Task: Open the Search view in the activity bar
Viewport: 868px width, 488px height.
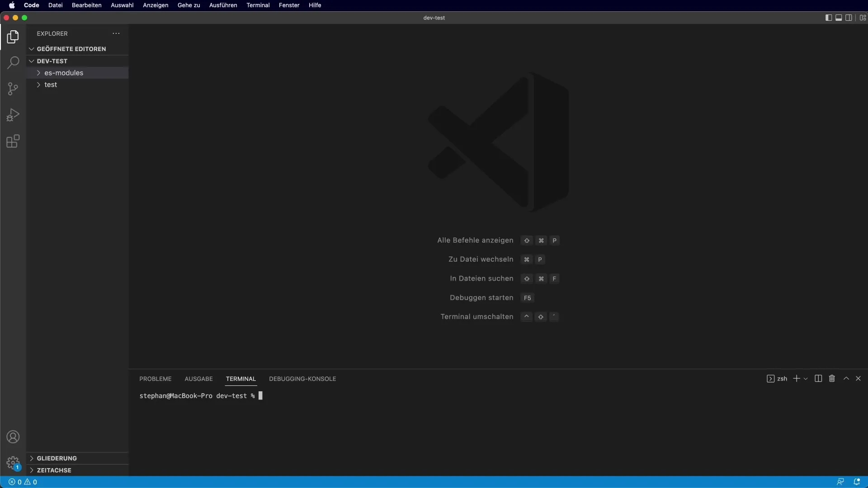Action: coord(13,63)
